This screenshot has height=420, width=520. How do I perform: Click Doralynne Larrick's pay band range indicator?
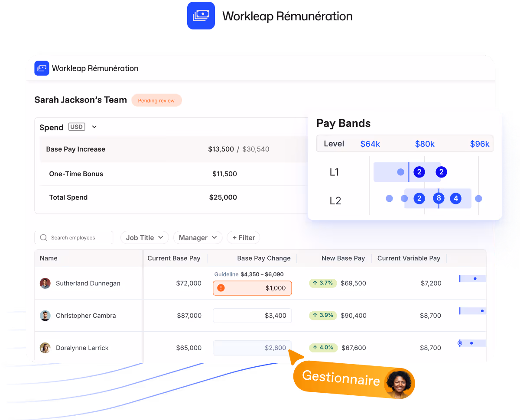[x=472, y=343]
